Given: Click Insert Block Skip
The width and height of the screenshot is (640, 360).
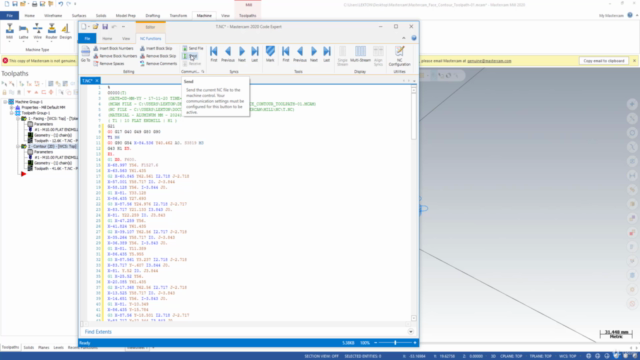Looking at the screenshot, I should [x=156, y=48].
